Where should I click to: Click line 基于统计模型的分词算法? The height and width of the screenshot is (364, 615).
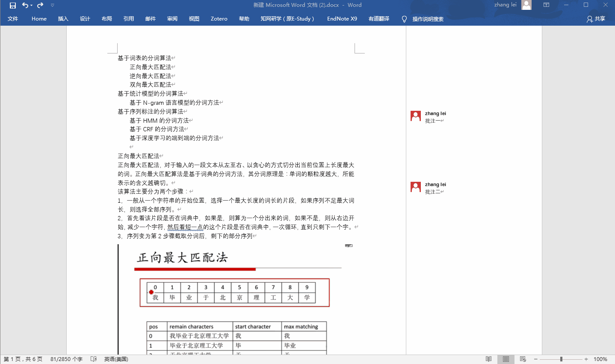(x=151, y=94)
